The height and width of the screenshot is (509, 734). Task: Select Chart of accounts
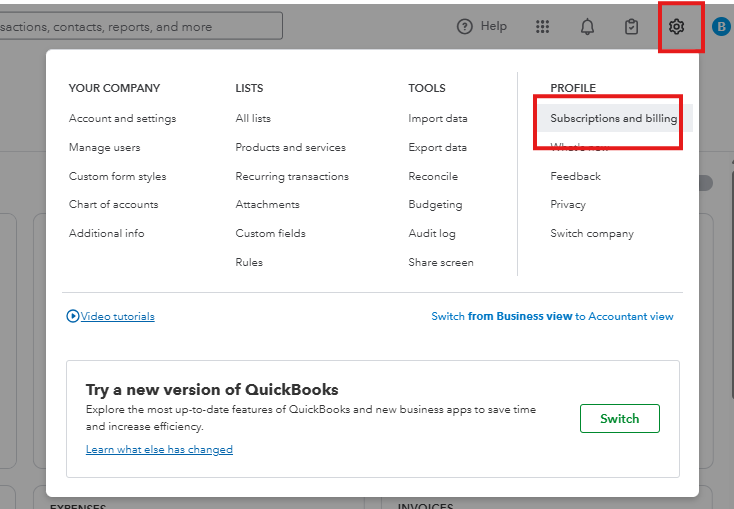[x=113, y=204]
